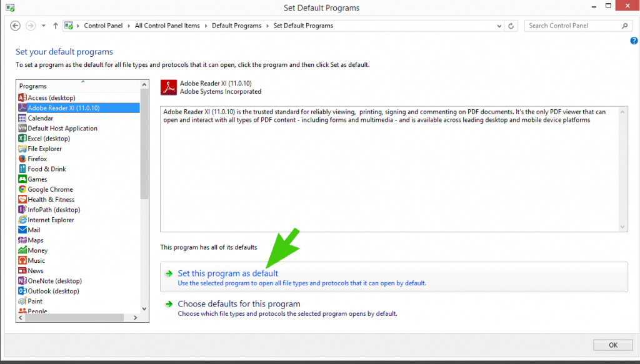Select Outlook (desktop) text in list
Screen dimensions: 640x364
click(54, 291)
